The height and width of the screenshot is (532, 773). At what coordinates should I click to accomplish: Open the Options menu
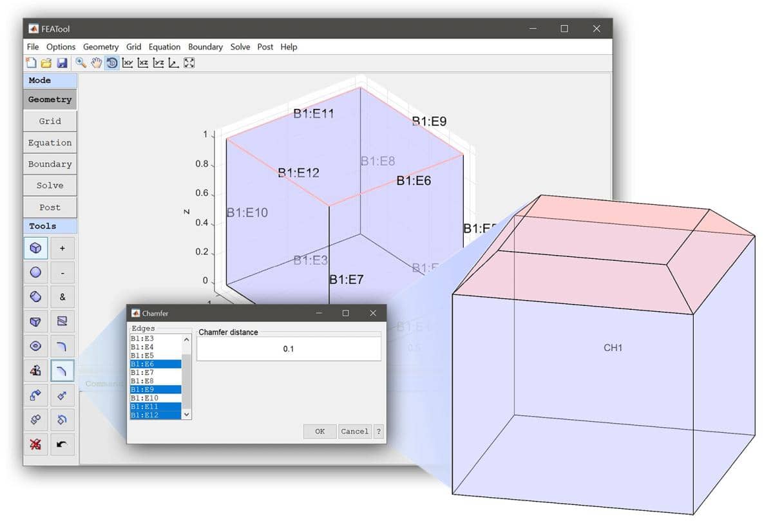tap(61, 47)
